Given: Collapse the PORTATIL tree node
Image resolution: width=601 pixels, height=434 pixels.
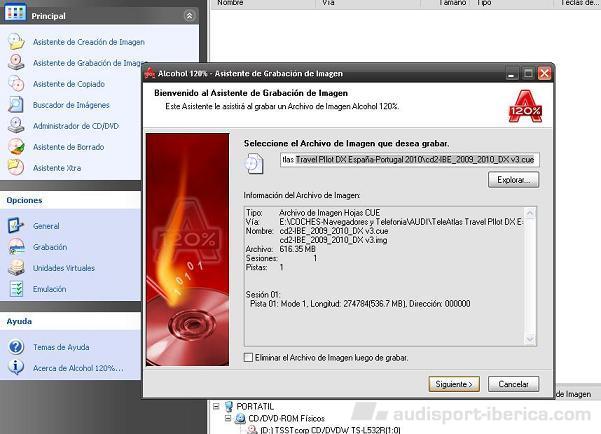Looking at the screenshot, I should [x=217, y=406].
